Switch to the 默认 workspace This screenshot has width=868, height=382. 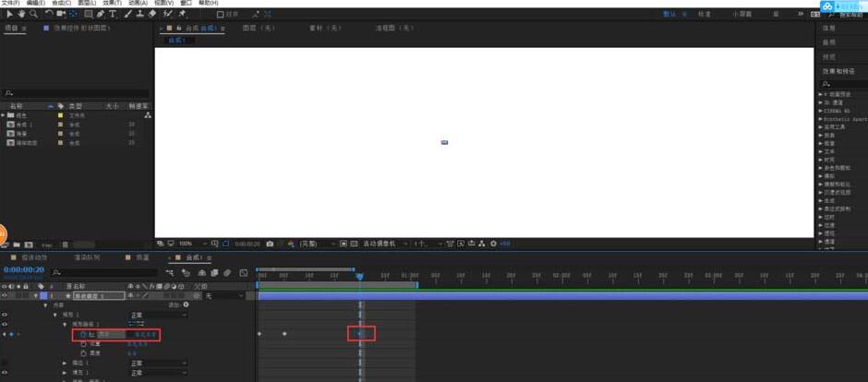click(x=669, y=15)
